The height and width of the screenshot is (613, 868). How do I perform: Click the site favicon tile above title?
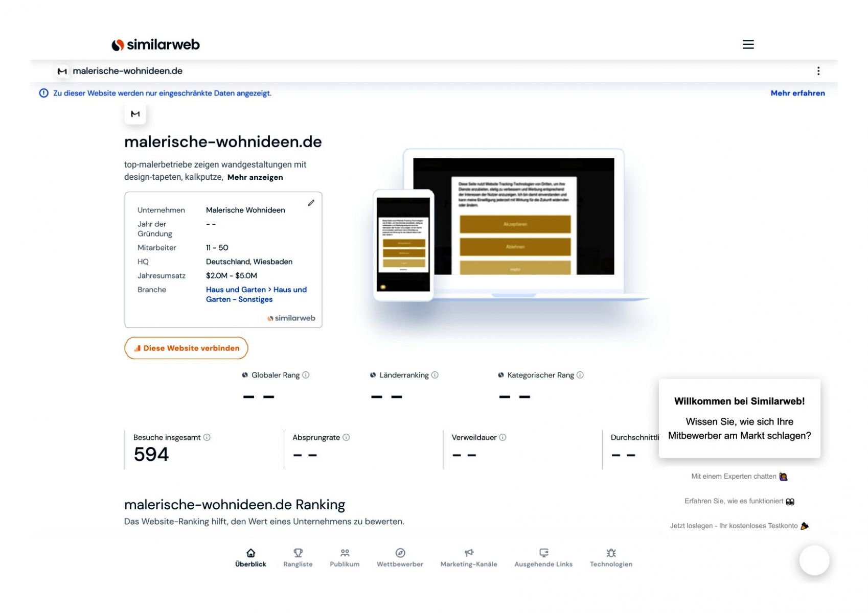(x=135, y=114)
